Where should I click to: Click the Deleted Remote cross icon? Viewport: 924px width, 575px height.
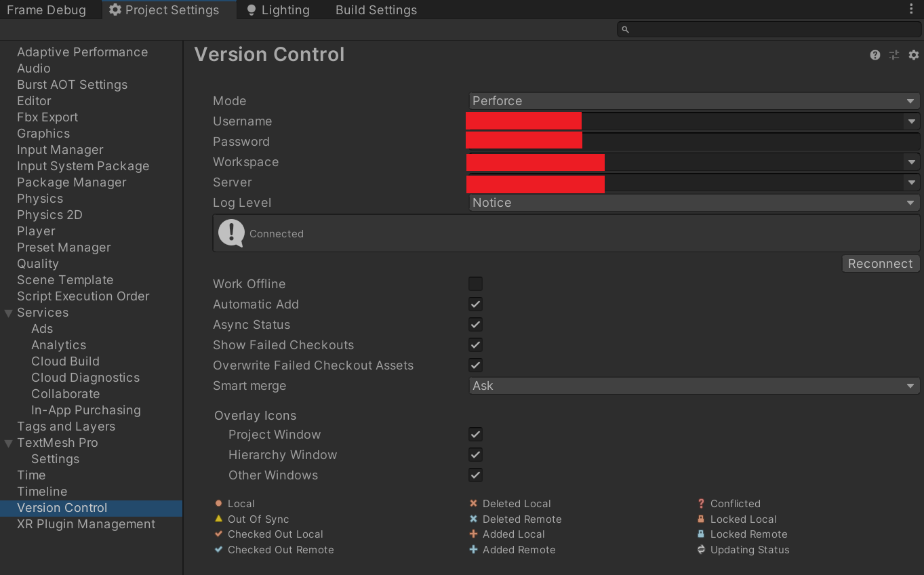point(473,519)
